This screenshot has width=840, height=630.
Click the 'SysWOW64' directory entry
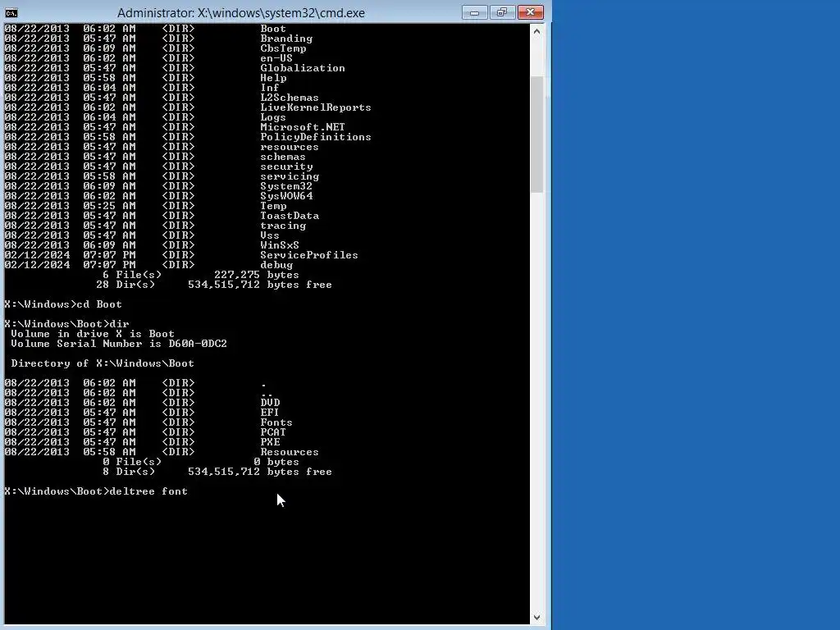(x=286, y=196)
